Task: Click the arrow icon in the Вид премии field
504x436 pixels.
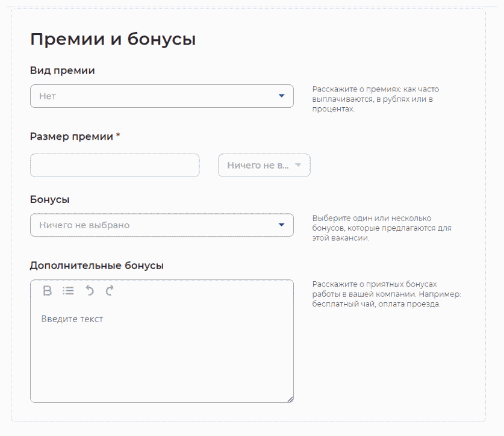Action: click(281, 96)
